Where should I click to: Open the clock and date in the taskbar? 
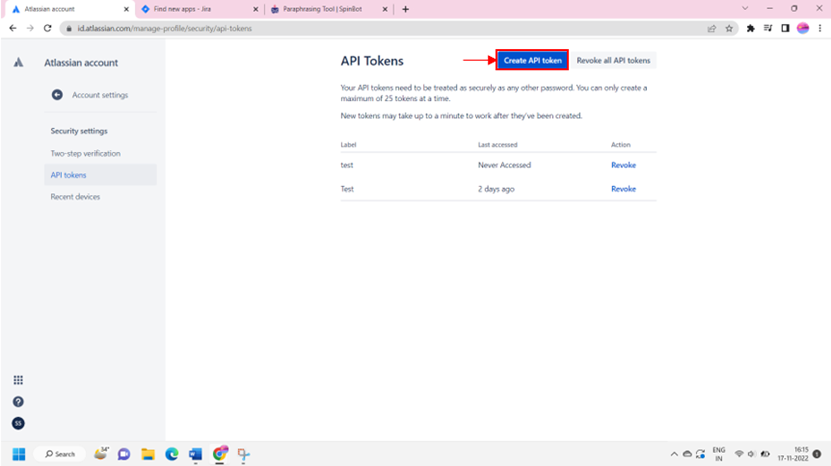click(793, 454)
